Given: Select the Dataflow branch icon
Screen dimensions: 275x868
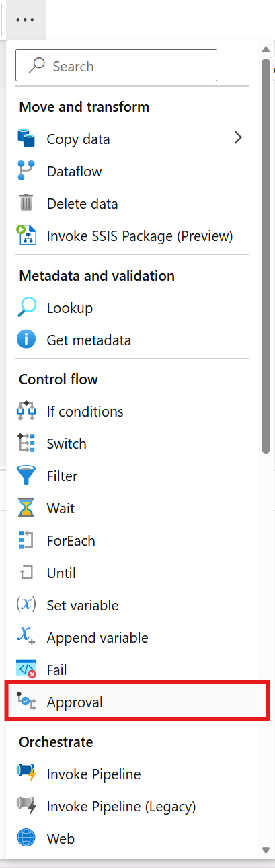Looking at the screenshot, I should point(26,171).
